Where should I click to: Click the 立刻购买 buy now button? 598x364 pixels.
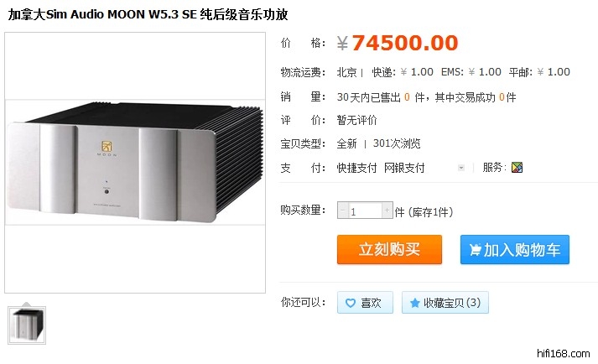coord(389,250)
